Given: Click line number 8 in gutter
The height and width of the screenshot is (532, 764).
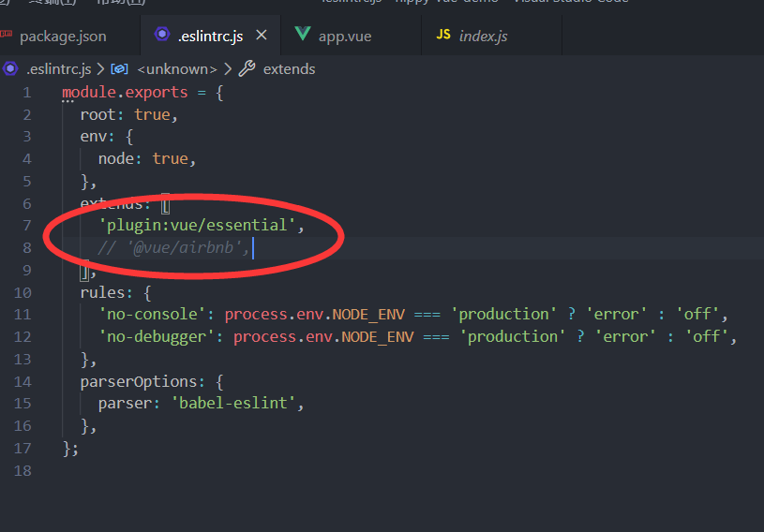Looking at the screenshot, I should tap(27, 248).
